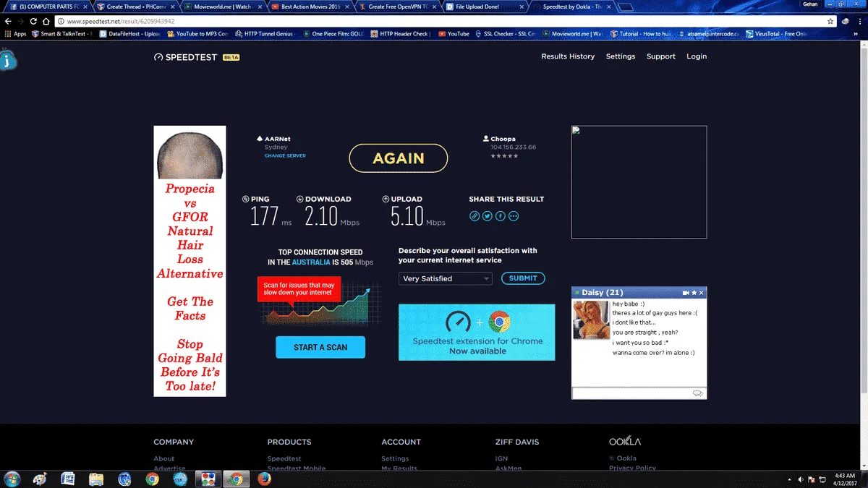Image resolution: width=868 pixels, height=488 pixels.
Task: Click Choopa provider star rating
Action: pyautogui.click(x=504, y=155)
